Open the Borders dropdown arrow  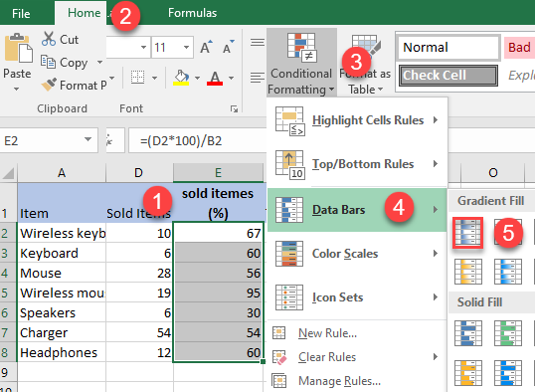coord(154,78)
